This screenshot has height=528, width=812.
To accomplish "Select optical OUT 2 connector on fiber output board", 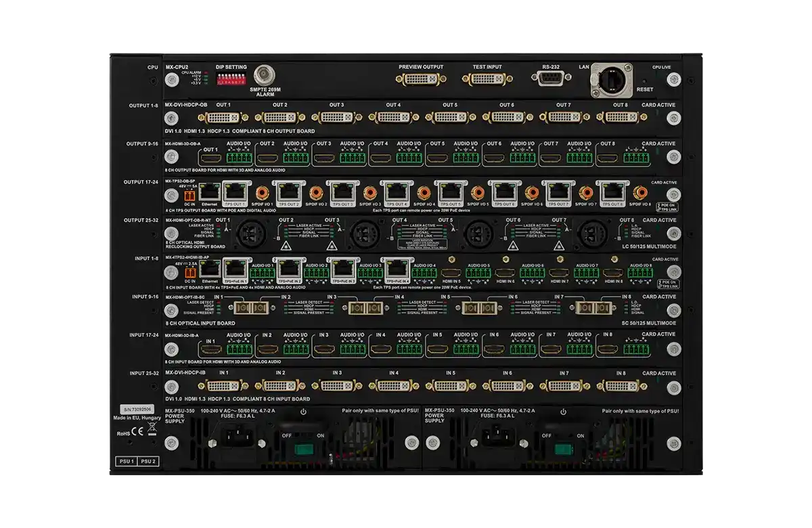I will pos(252,234).
